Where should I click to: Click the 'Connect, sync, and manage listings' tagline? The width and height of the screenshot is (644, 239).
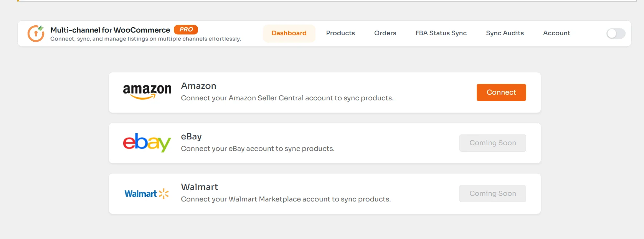(x=145, y=39)
